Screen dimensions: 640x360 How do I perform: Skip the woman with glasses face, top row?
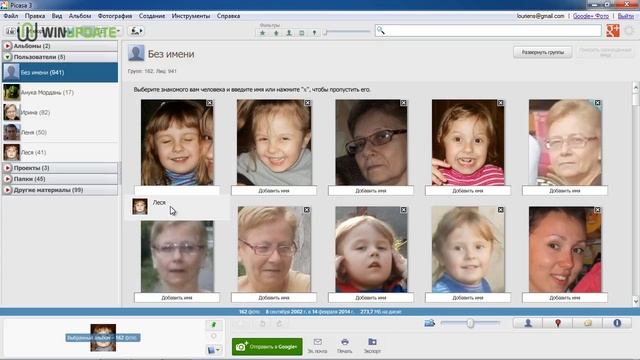403,103
